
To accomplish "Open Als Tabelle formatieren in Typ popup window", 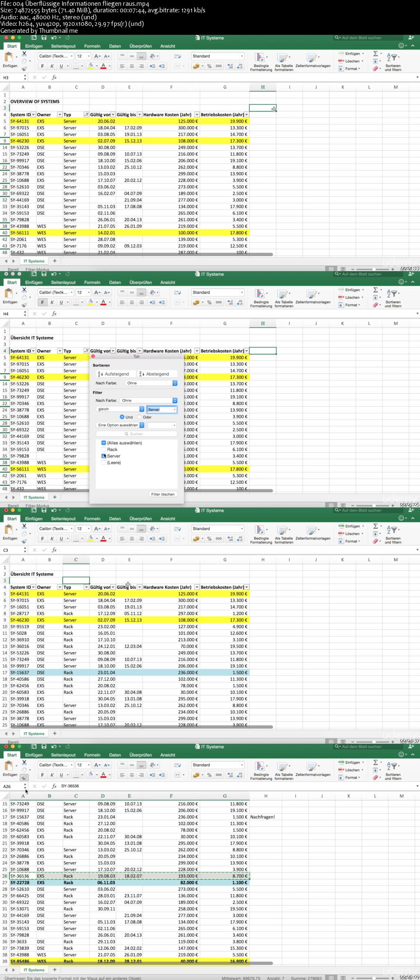I will (x=284, y=298).
